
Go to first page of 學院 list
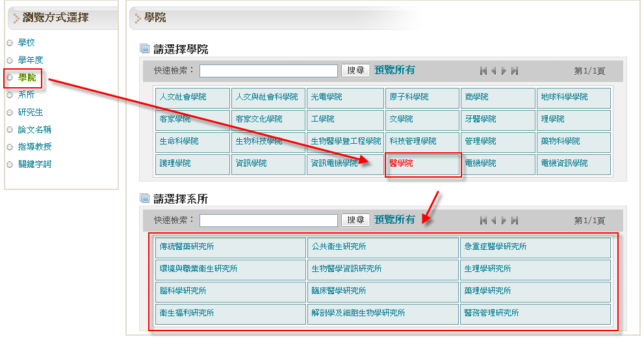[x=483, y=71]
